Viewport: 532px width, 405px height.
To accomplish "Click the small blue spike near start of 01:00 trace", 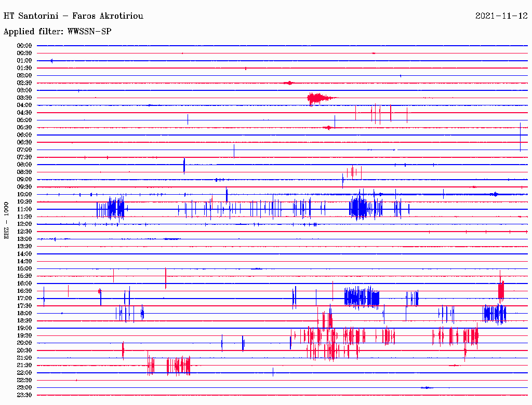I will coord(51,61).
